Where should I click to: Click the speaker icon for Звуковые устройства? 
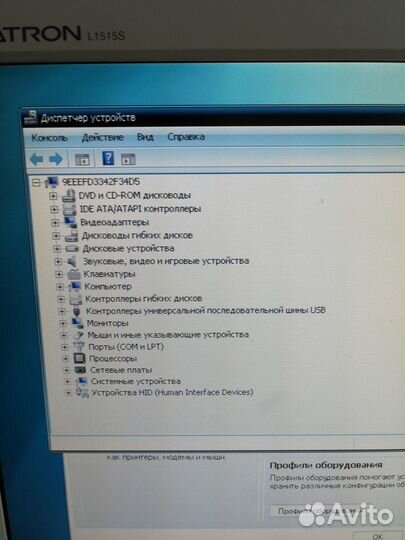[x=73, y=262]
